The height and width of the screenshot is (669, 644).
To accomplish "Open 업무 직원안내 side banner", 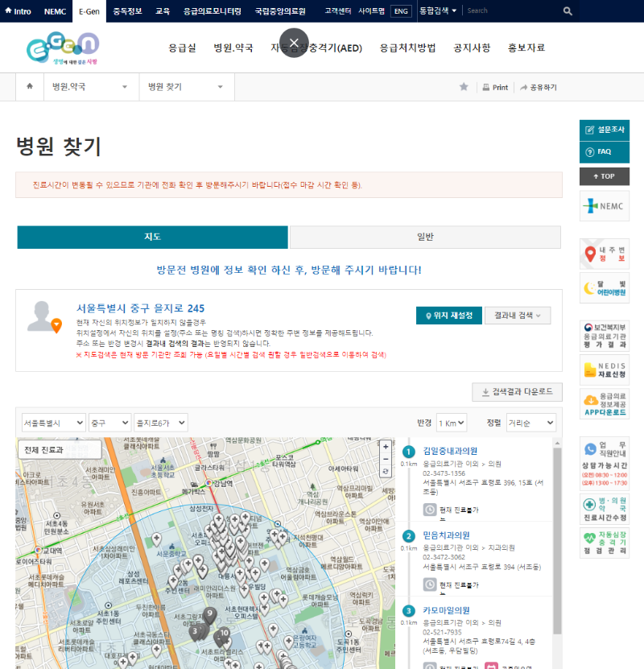I will (x=605, y=464).
